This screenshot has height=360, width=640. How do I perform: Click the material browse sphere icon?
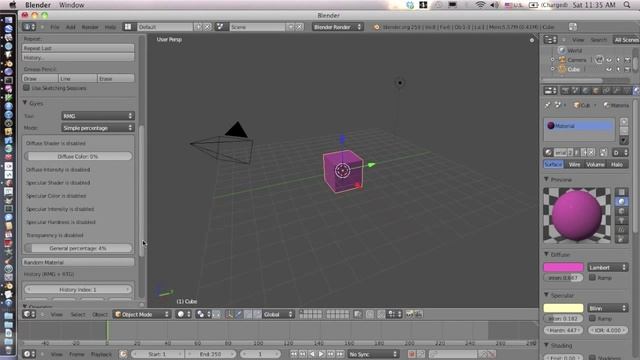tap(549, 153)
